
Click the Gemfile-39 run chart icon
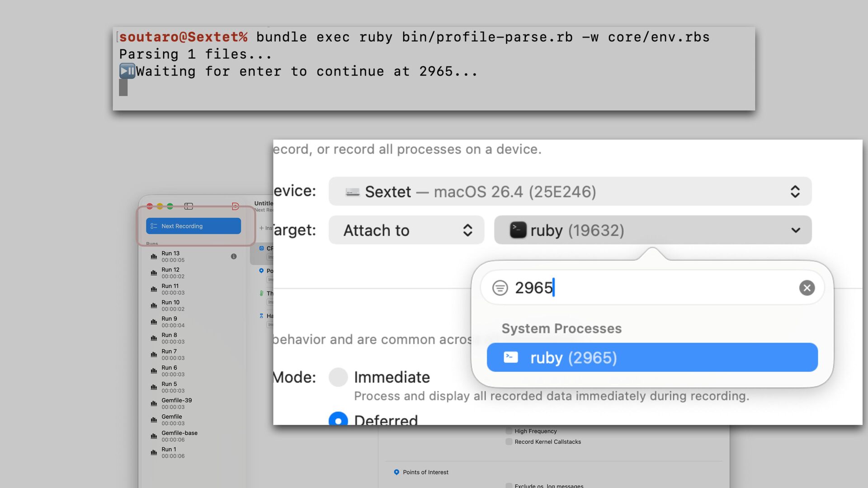point(154,404)
